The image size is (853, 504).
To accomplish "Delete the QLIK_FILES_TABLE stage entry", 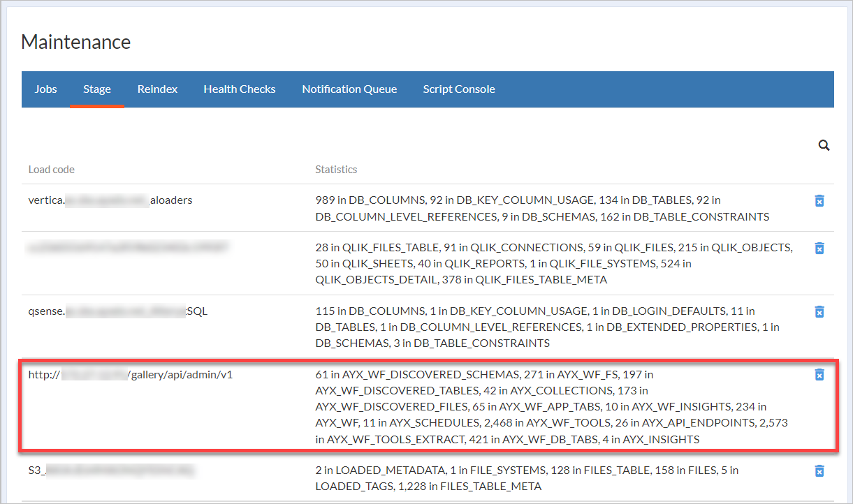I will click(x=819, y=249).
